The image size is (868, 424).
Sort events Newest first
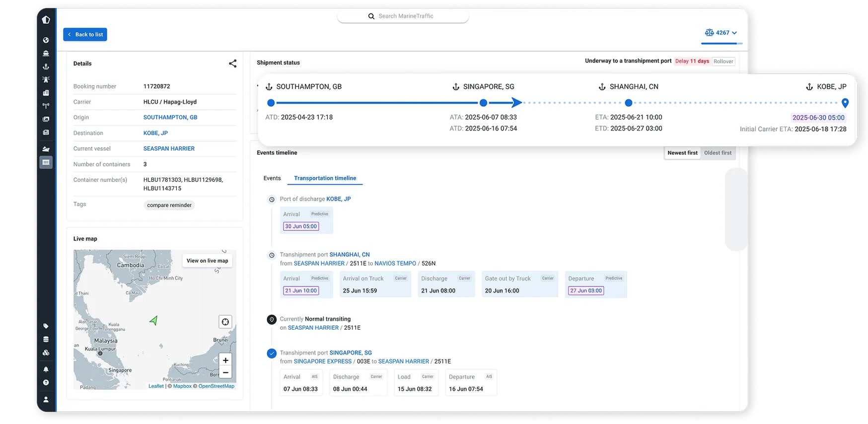pyautogui.click(x=682, y=153)
